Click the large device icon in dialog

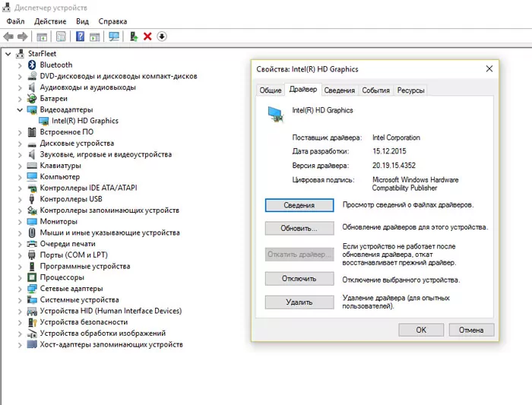[276, 114]
